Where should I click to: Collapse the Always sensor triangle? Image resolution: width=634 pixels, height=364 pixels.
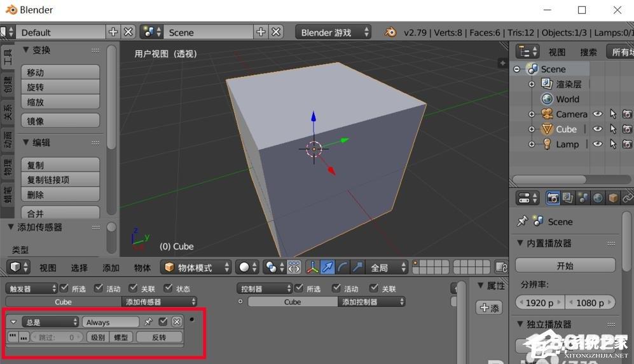point(13,322)
